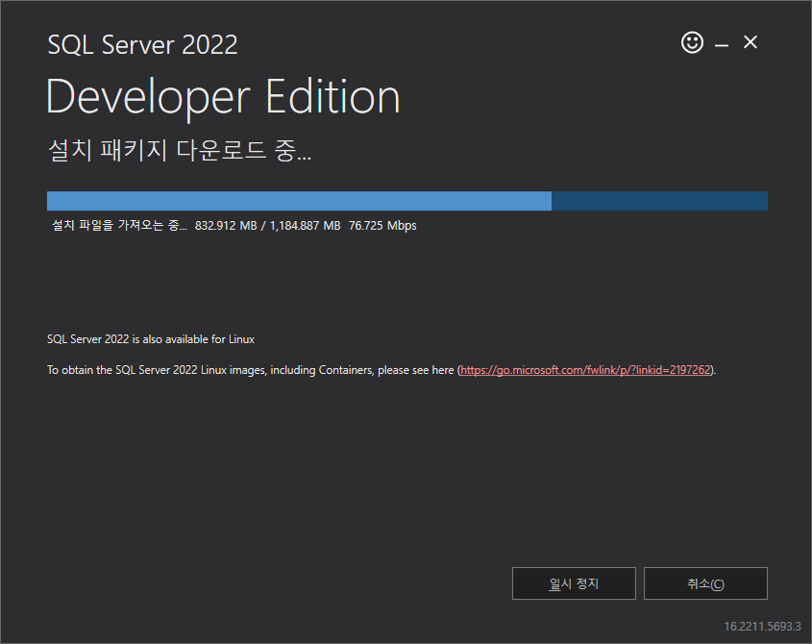Minimize the SQL Server installer window

point(722,45)
